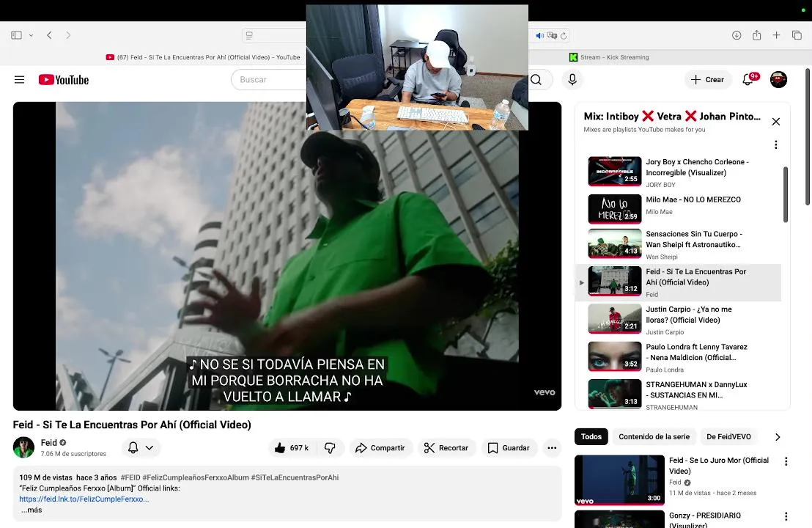Select Contenido de la serie chip

654,437
